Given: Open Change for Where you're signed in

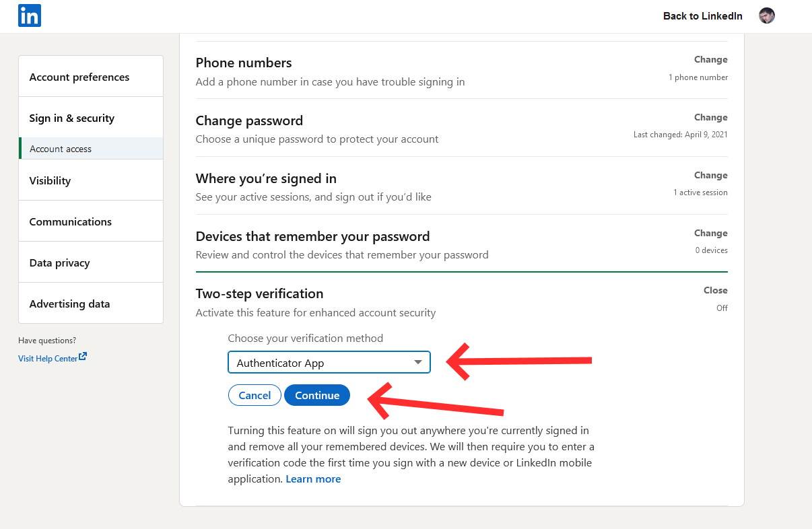Looking at the screenshot, I should click(710, 175).
